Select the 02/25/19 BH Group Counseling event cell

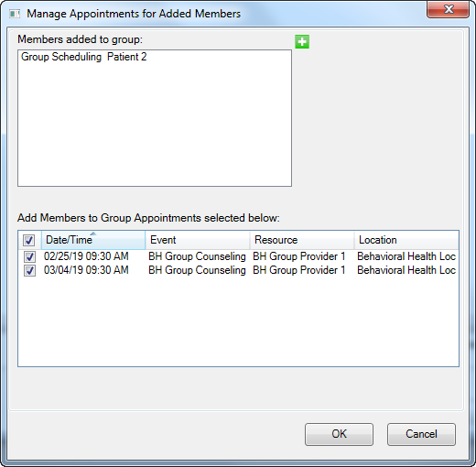(197, 256)
